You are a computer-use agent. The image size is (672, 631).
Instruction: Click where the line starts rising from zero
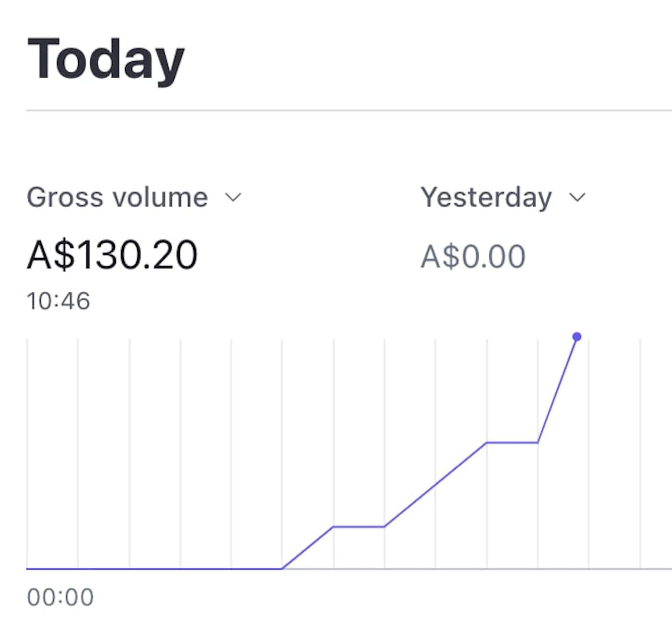283,569
